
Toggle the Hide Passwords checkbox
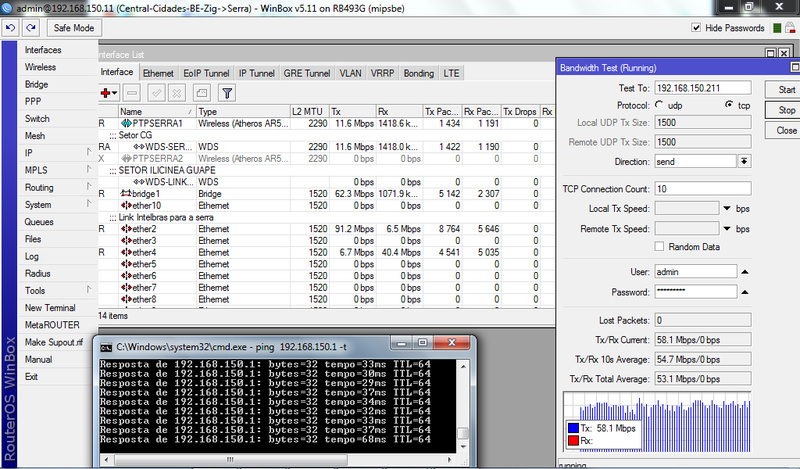[697, 28]
